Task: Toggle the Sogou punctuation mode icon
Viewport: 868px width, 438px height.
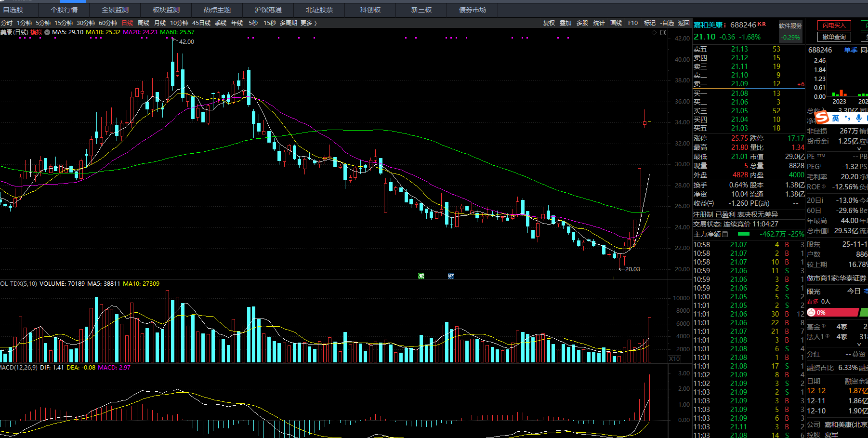Action: click(x=847, y=118)
